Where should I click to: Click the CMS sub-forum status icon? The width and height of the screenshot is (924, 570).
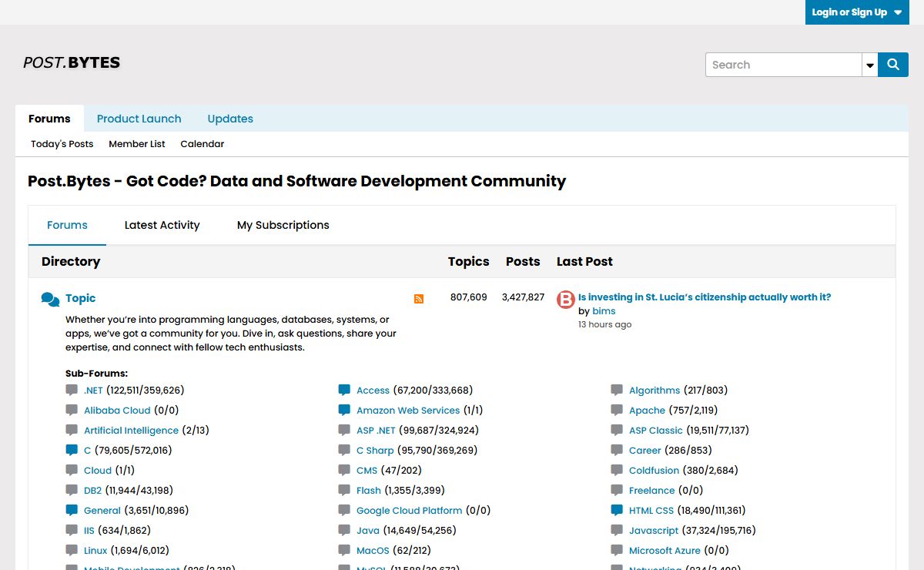[x=344, y=471]
